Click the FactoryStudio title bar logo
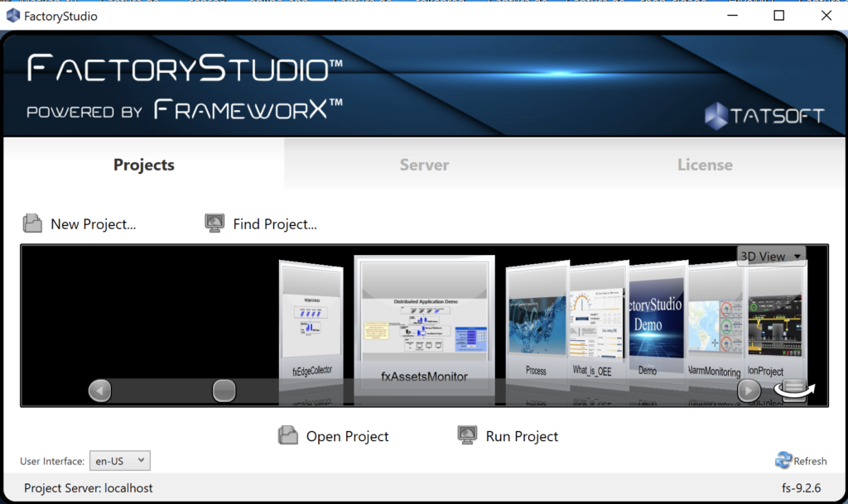This screenshot has width=848, height=504. pos(13,16)
